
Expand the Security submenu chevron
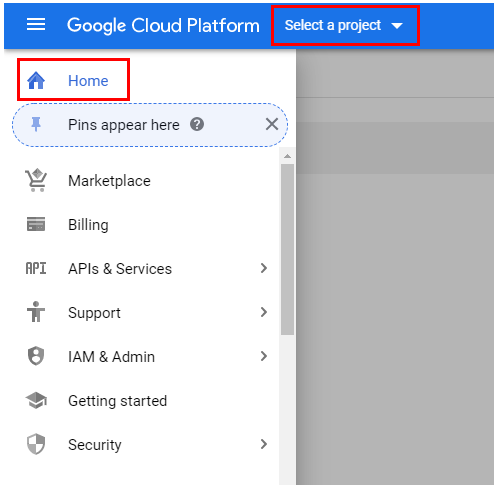coord(264,444)
